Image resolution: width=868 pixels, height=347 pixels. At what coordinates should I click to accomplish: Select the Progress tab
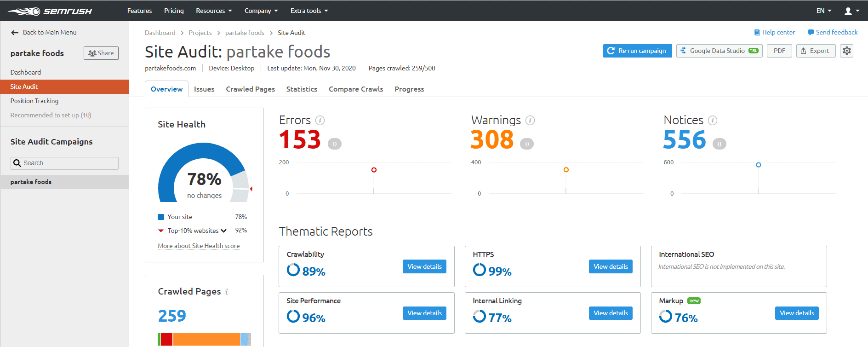pos(409,89)
